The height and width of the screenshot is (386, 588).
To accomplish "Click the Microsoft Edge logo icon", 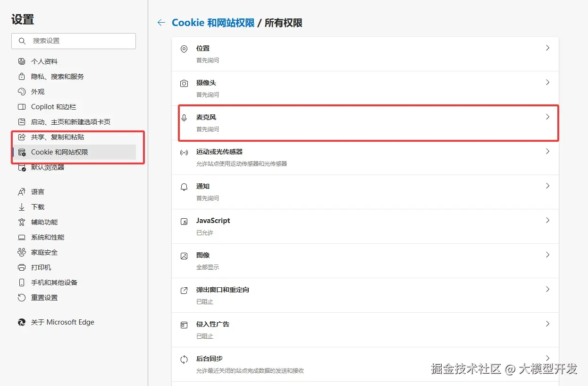I will 21,322.
